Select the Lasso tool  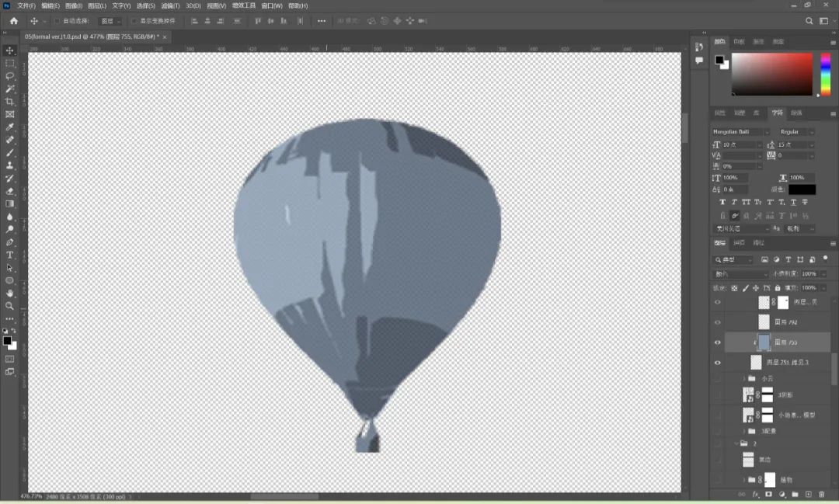coord(9,76)
